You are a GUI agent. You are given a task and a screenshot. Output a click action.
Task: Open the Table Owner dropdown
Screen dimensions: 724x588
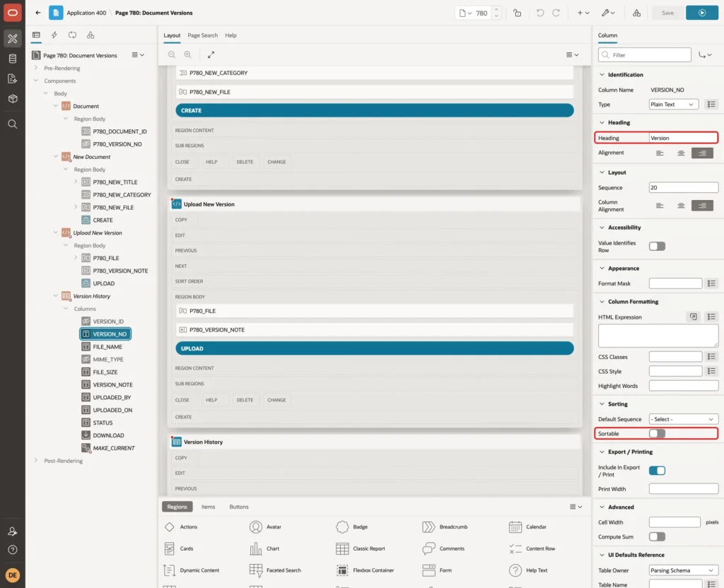pos(684,570)
